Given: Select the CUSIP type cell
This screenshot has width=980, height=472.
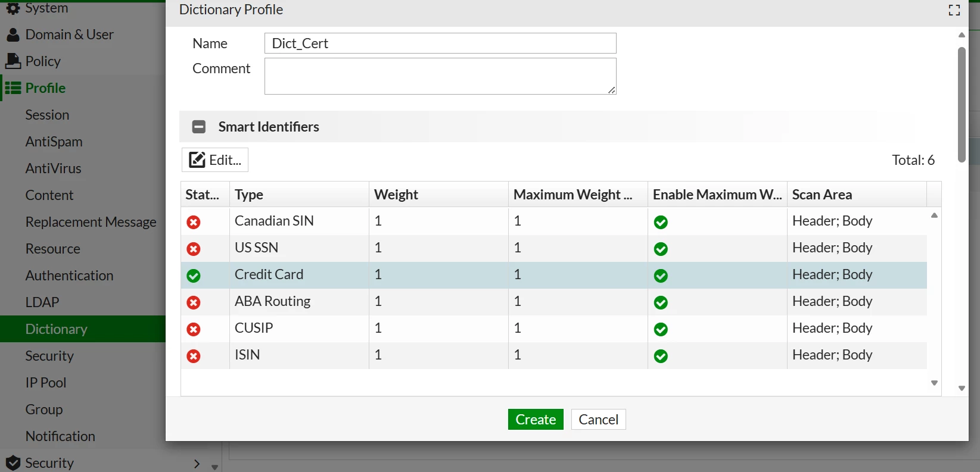Looking at the screenshot, I should tap(299, 329).
